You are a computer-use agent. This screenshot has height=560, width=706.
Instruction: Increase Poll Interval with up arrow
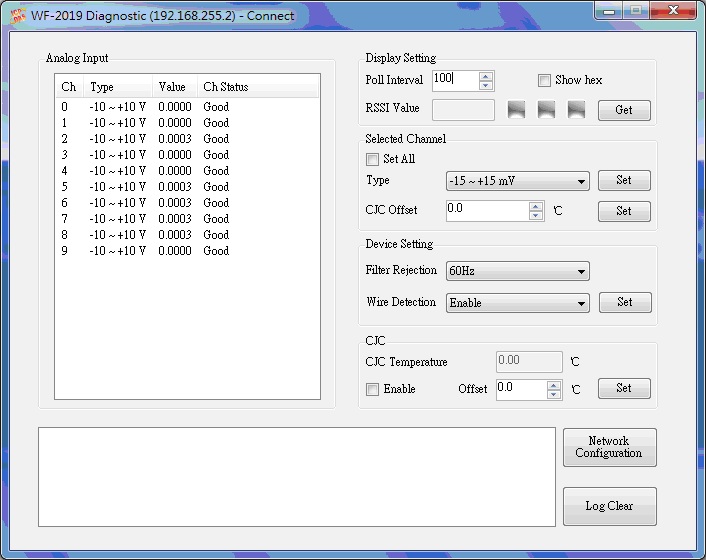(485, 77)
